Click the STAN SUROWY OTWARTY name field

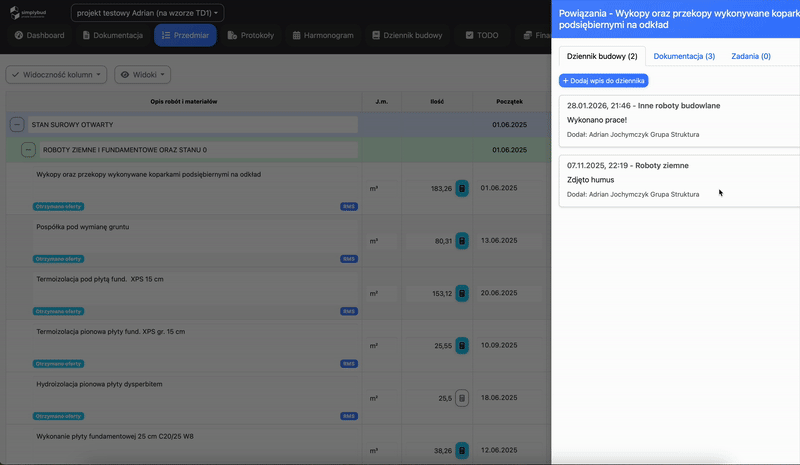click(x=193, y=125)
